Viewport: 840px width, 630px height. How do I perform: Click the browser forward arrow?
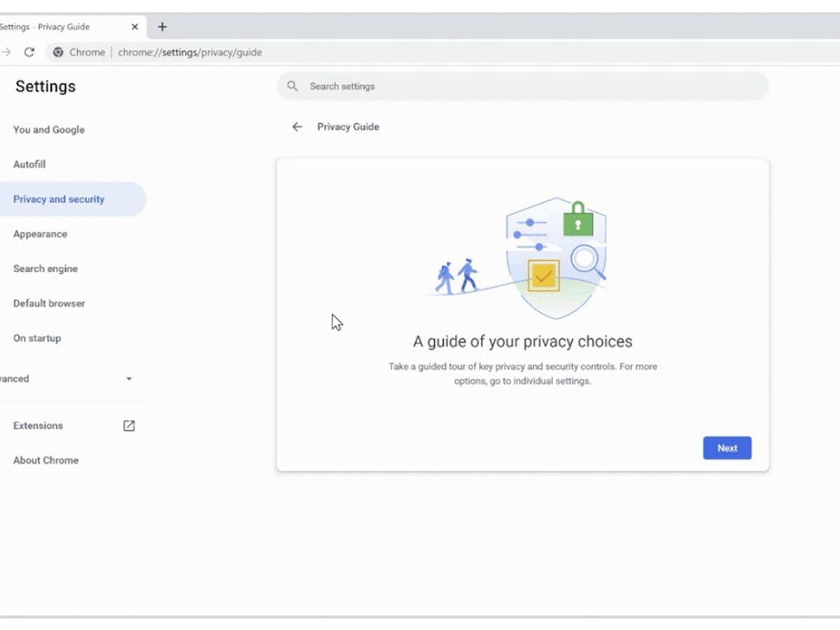tap(6, 52)
